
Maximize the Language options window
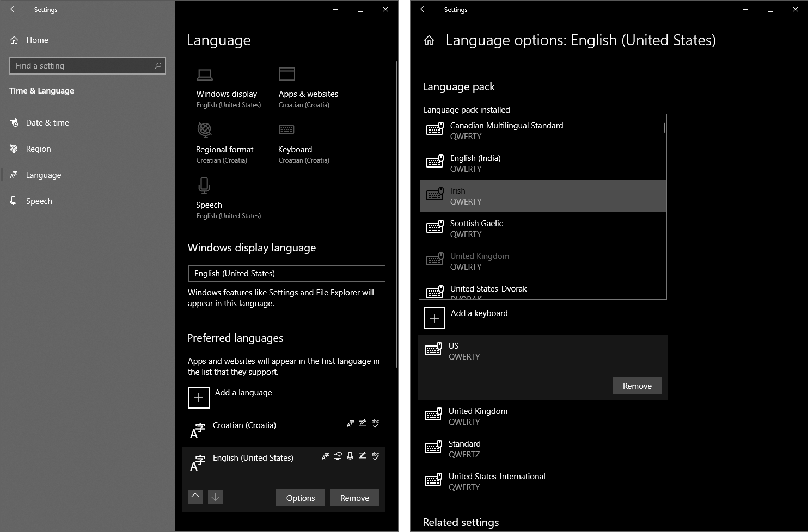pos(770,9)
